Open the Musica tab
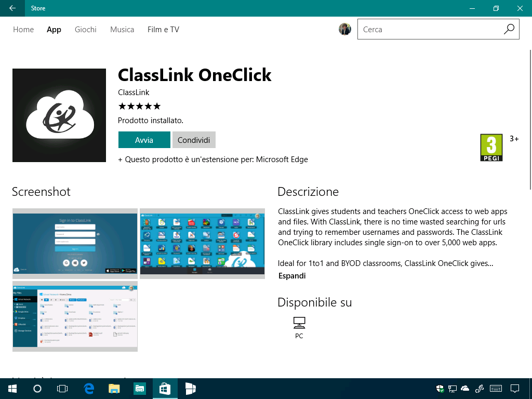The height and width of the screenshot is (399, 532). [122, 30]
